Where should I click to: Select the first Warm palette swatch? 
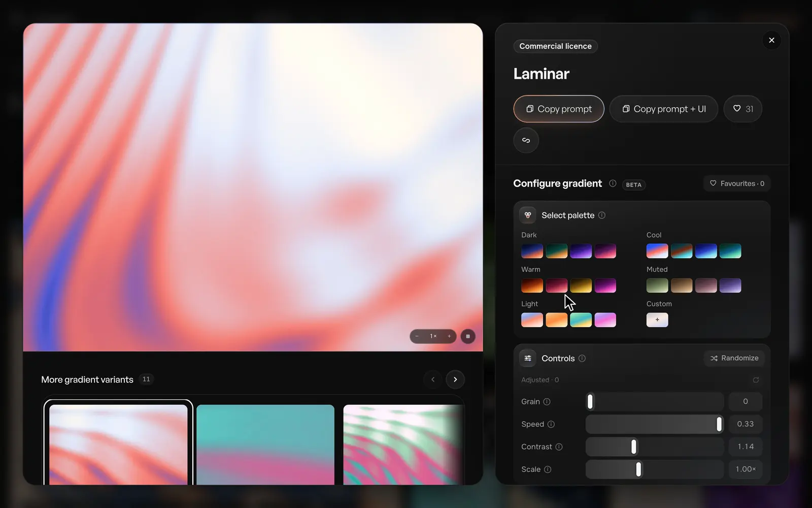point(532,285)
